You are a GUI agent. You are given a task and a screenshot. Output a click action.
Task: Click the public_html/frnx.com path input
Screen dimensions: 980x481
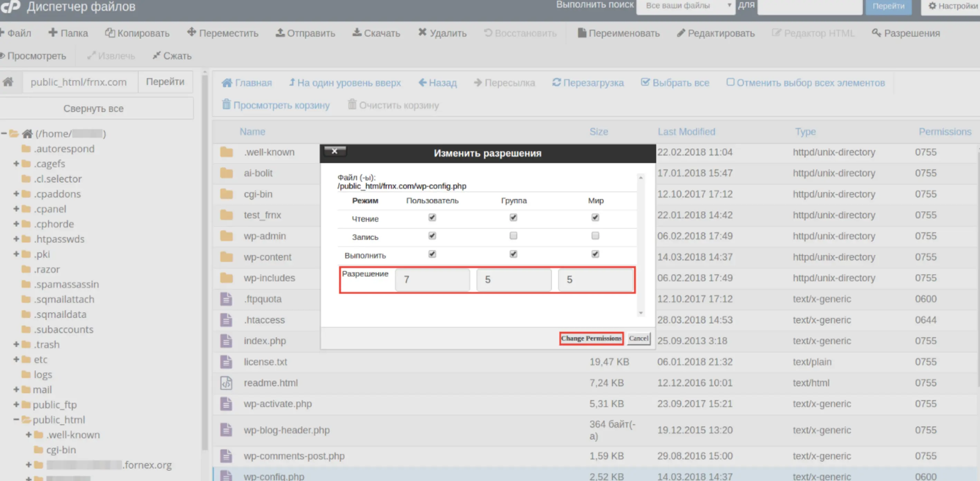pyautogui.click(x=79, y=82)
